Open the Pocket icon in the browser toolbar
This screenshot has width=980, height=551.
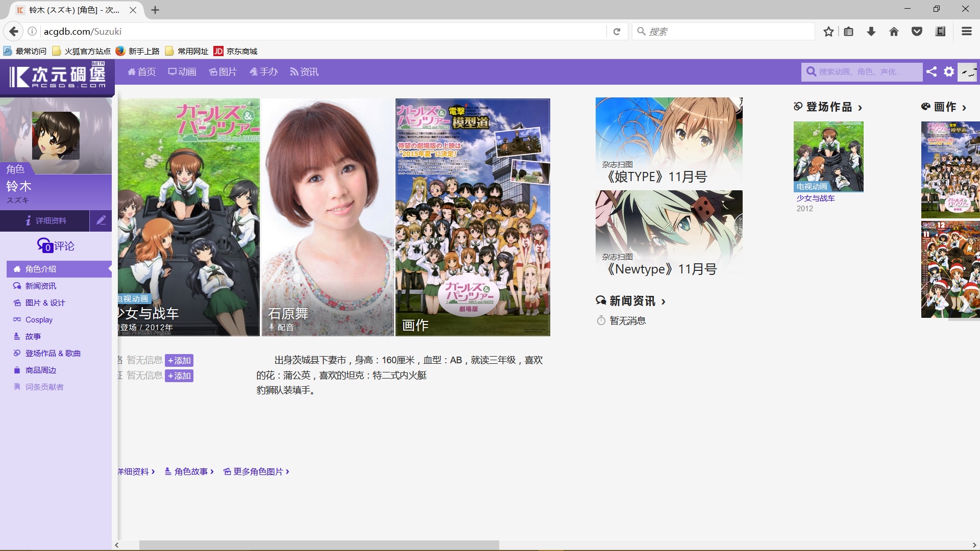click(917, 32)
